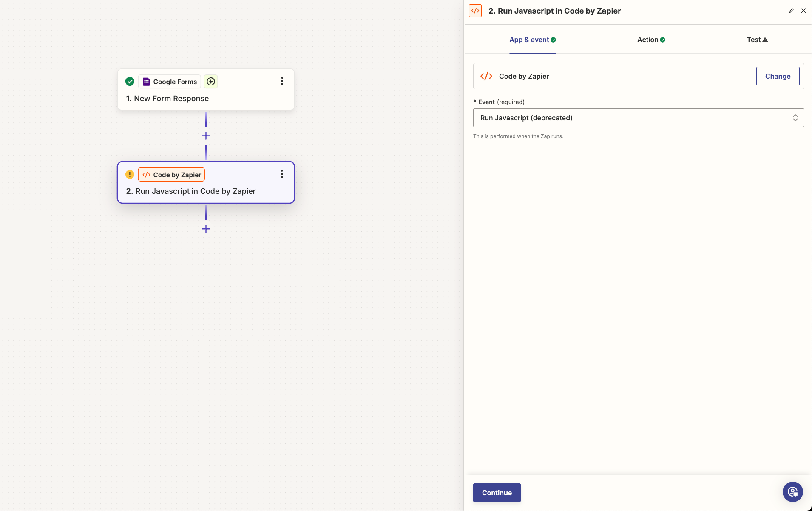Click the Google Forms app badge
812x511 pixels.
(170, 82)
